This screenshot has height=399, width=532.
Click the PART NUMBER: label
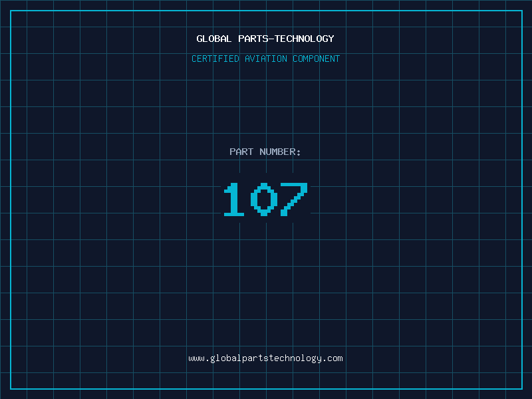pos(265,152)
